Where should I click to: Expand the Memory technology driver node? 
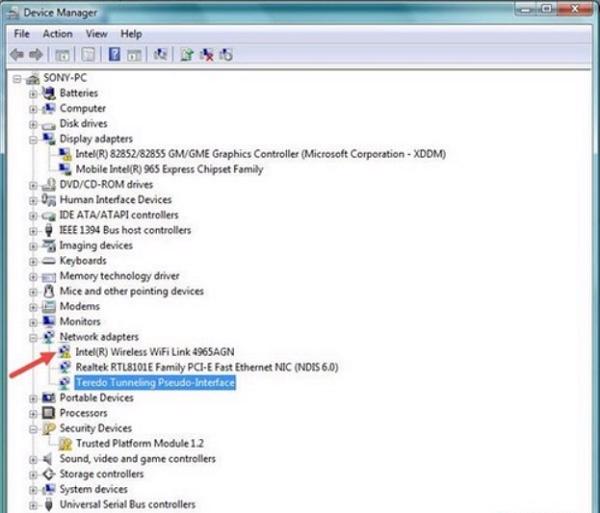[33, 277]
